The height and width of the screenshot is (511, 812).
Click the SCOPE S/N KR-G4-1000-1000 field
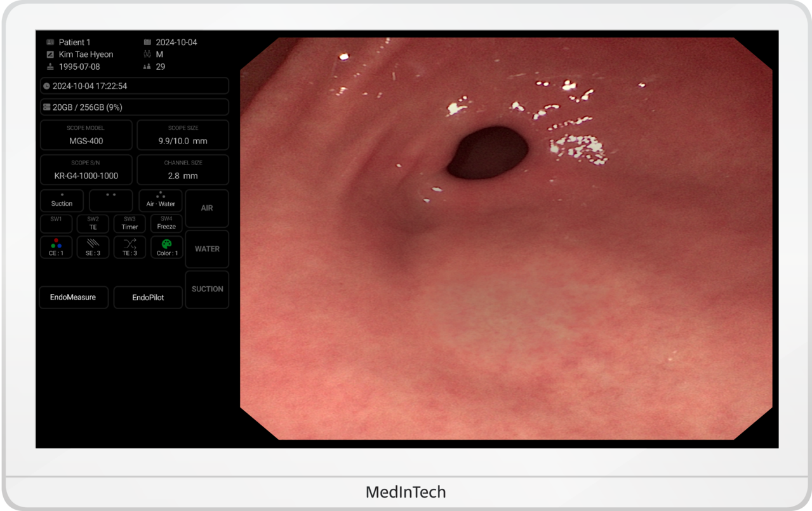pos(86,169)
